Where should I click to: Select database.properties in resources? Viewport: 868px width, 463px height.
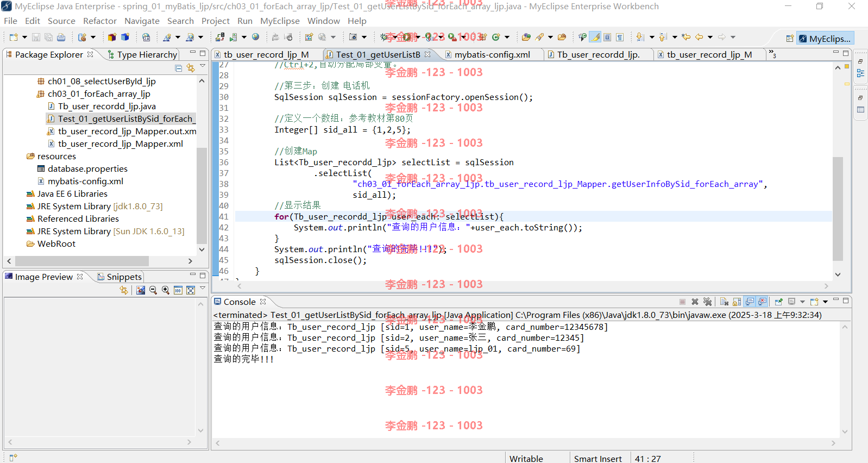(87, 168)
